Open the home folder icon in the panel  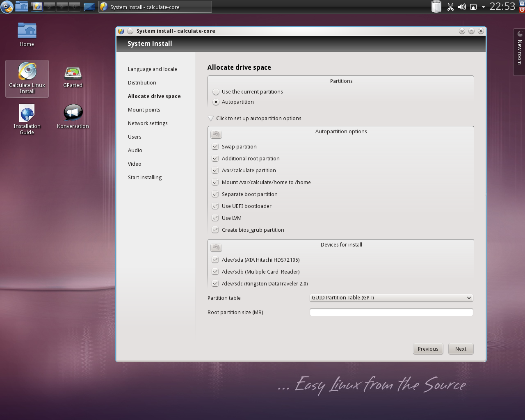point(22,6)
